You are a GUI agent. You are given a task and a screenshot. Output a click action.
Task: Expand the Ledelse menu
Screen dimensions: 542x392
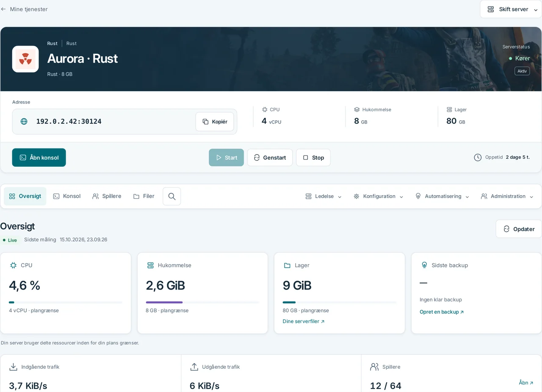[324, 196]
